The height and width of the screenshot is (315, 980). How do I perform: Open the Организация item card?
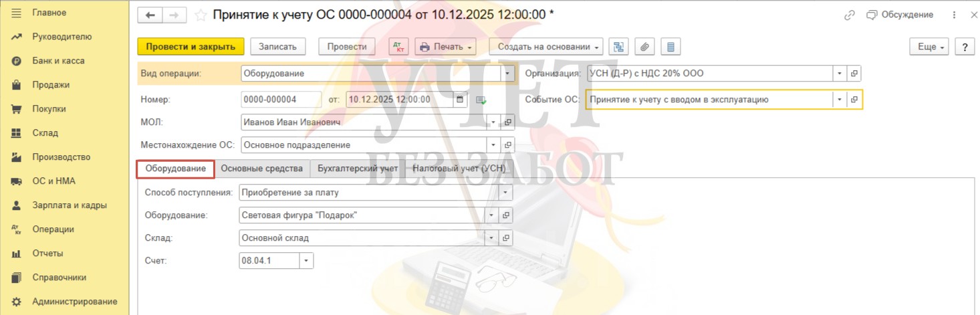[854, 74]
